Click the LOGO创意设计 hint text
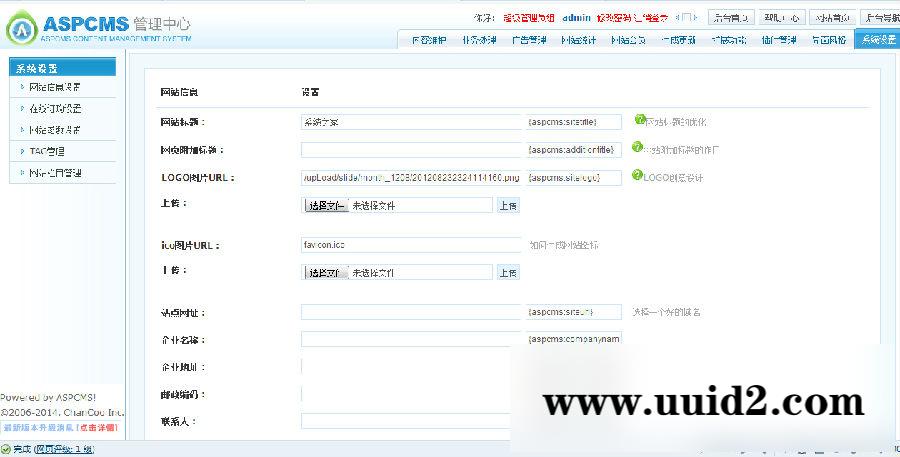The image size is (900, 457). tap(673, 177)
